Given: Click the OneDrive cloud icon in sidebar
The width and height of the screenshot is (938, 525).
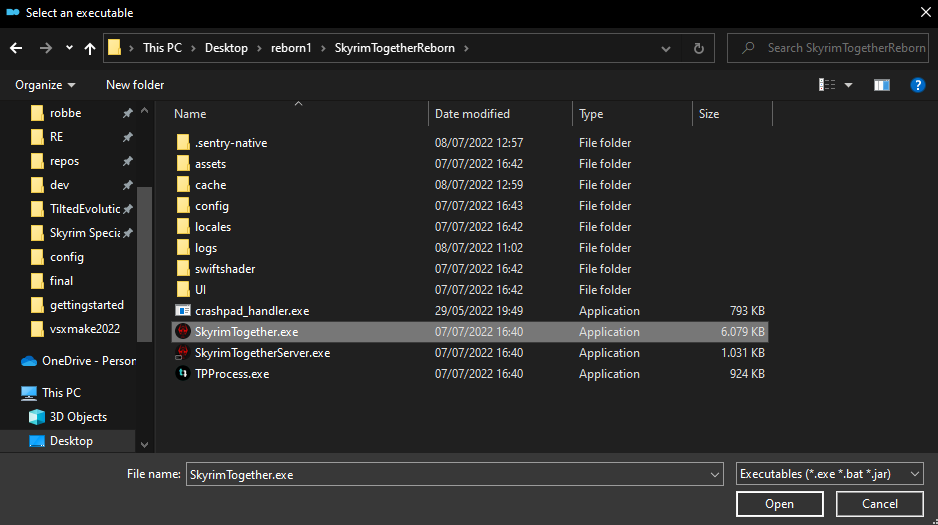Looking at the screenshot, I should click(28, 361).
